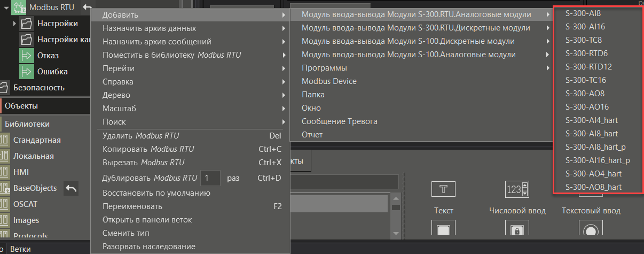Switch to the Библиотеки panel tab
Image resolution: width=644 pixels, height=254 pixels.
(45, 124)
